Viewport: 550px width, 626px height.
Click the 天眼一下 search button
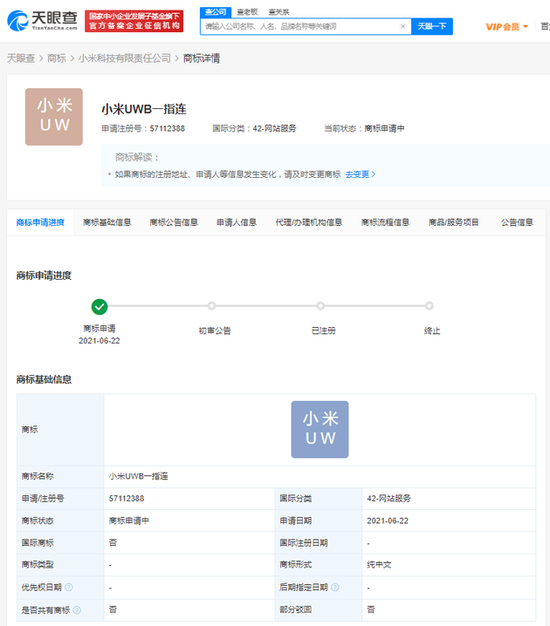tap(432, 26)
